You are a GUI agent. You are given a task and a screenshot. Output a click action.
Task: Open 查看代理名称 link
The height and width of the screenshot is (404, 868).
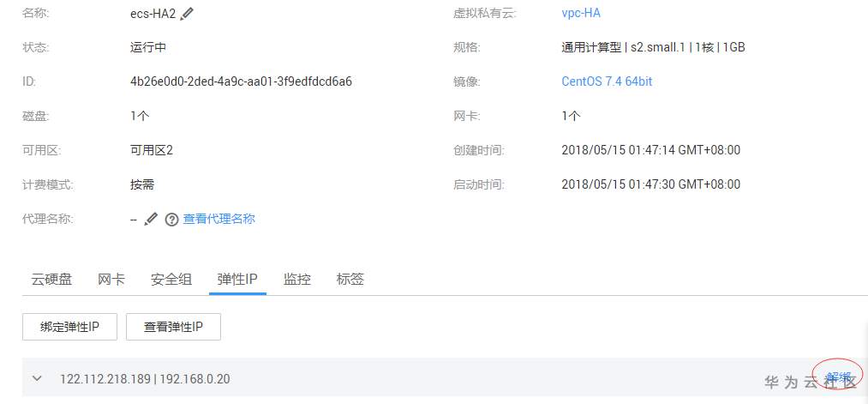[219, 219]
